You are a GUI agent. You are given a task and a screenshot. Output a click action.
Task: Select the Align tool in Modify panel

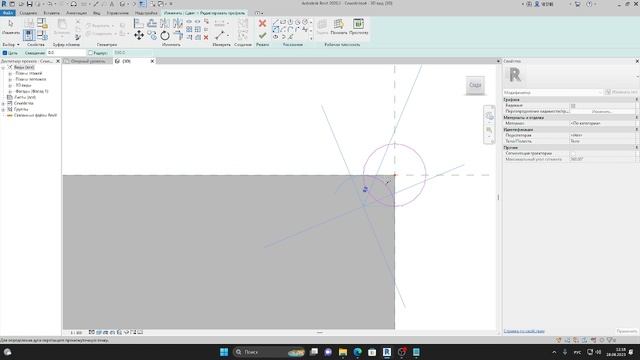pyautogui.click(x=139, y=23)
